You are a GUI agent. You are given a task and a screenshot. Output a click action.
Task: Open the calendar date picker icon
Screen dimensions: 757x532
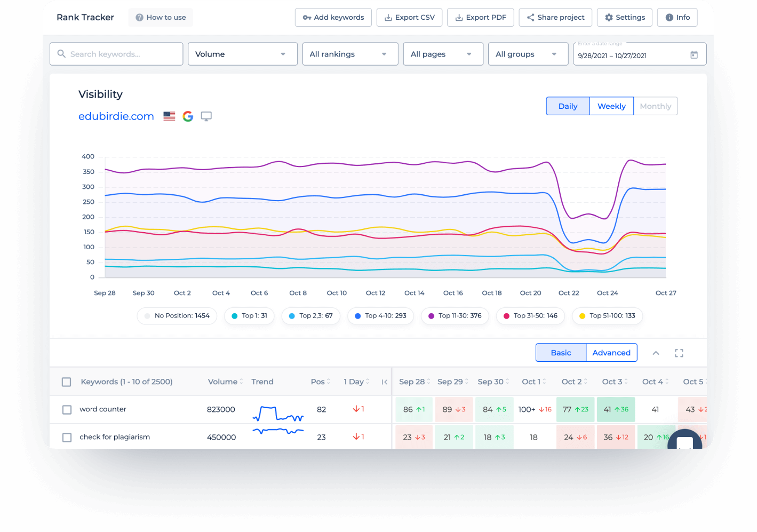pos(694,55)
